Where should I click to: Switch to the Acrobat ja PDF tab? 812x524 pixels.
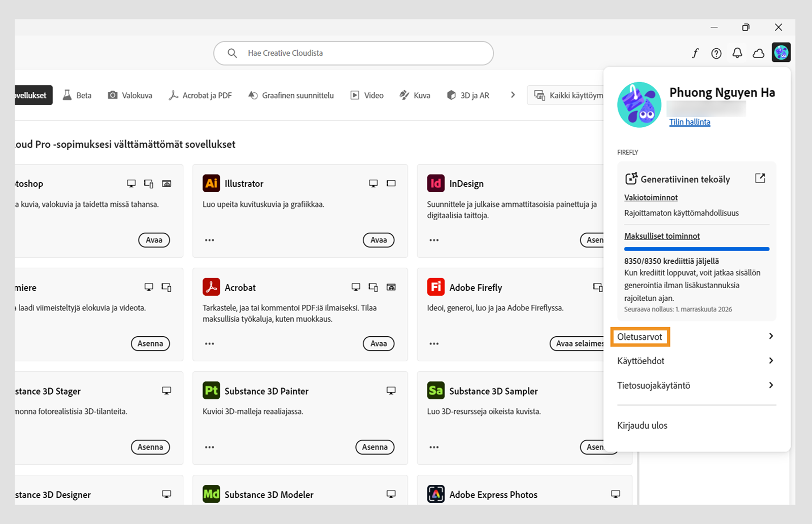(x=200, y=95)
